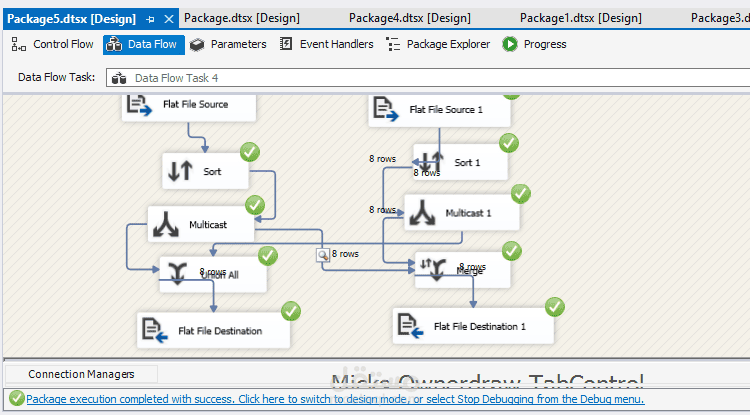Image resolution: width=750 pixels, height=415 pixels.
Task: Click the Flat File Source label text
Action: [196, 104]
